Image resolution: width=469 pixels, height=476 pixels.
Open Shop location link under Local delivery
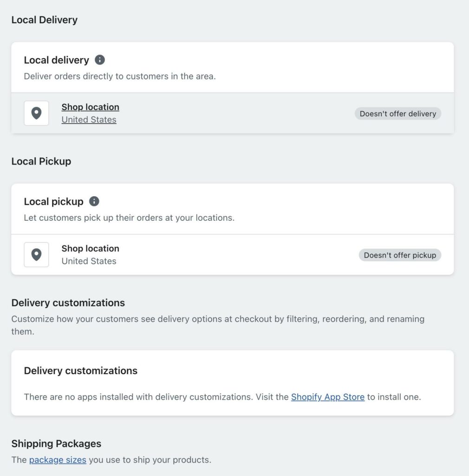click(90, 107)
